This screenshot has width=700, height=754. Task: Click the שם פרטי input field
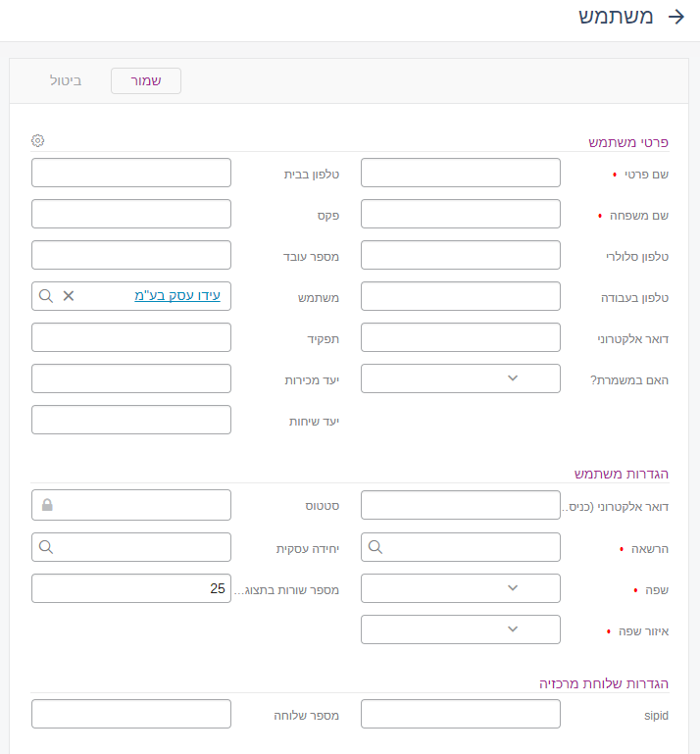tap(461, 173)
